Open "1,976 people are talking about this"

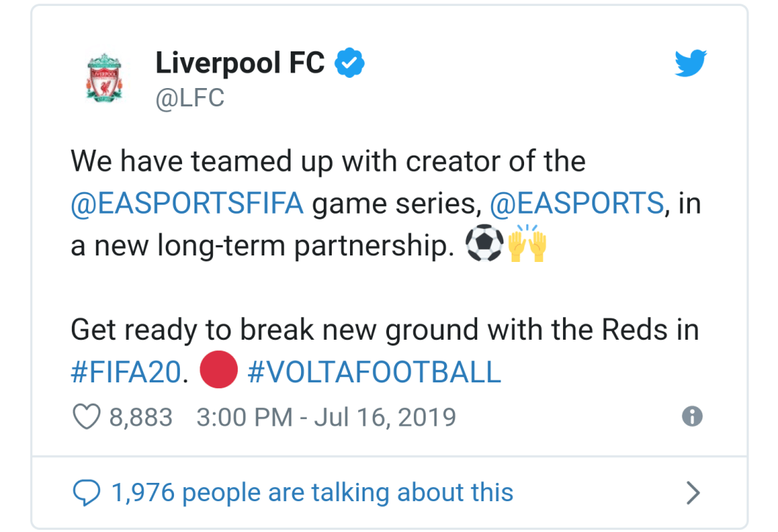312,492
